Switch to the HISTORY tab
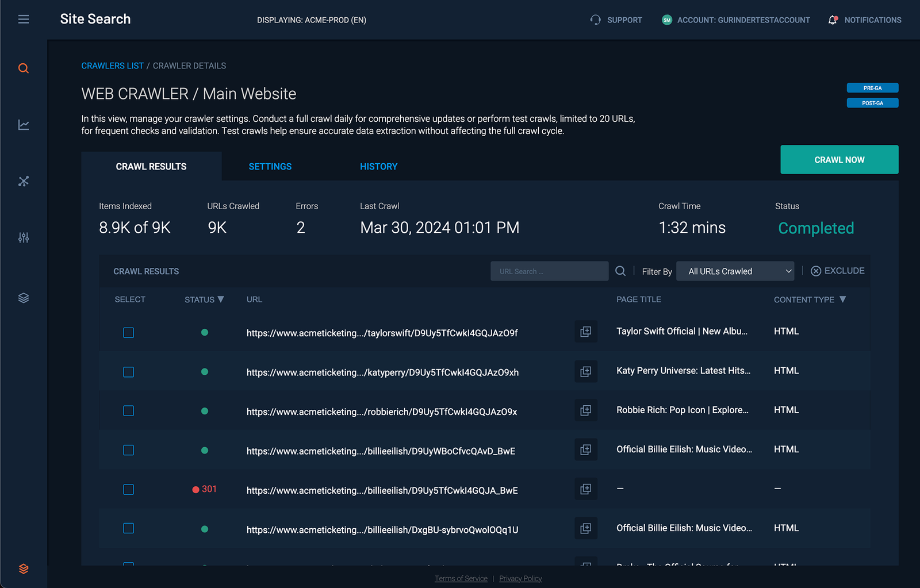Viewport: 920px width, 588px height. (x=378, y=167)
